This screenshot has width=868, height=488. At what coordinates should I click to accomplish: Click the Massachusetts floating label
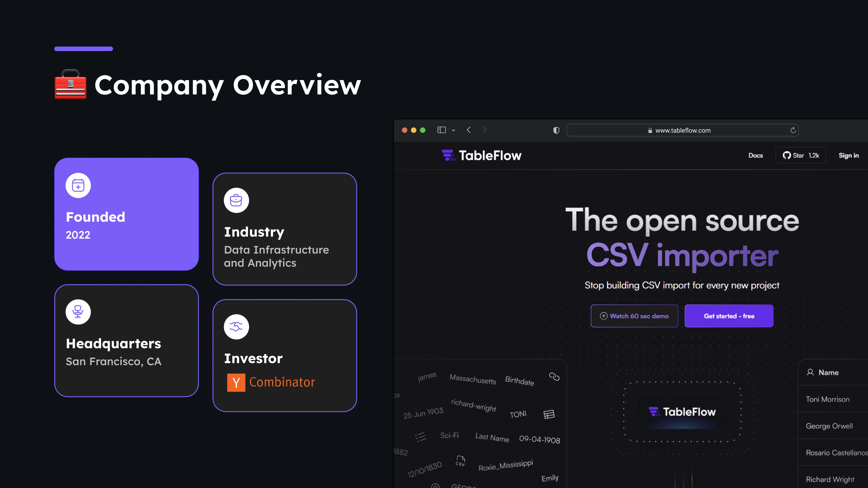[473, 379]
